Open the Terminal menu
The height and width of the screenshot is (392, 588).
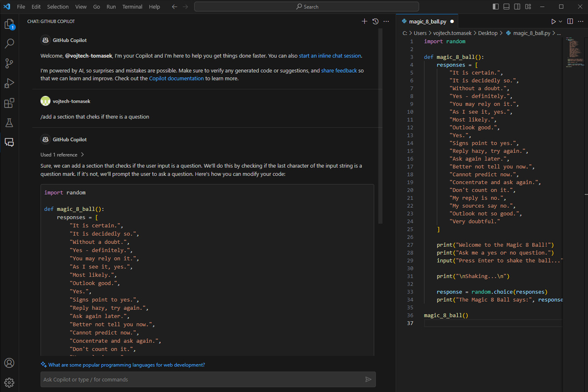point(132,7)
